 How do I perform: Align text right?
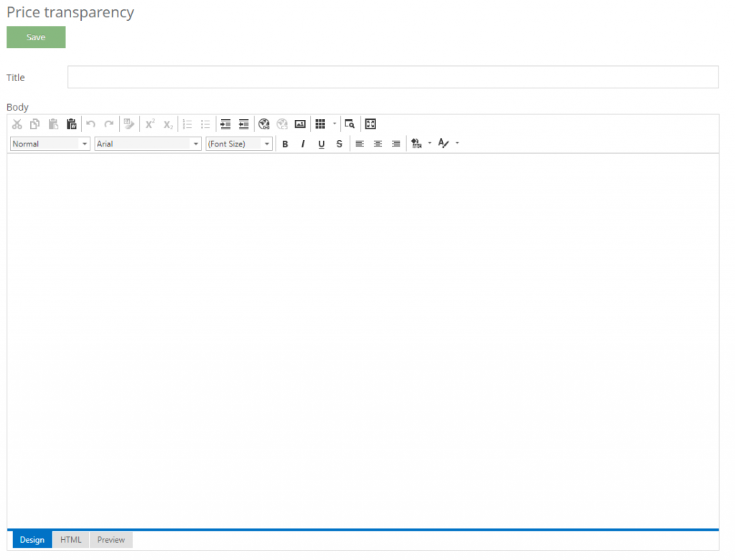396,144
